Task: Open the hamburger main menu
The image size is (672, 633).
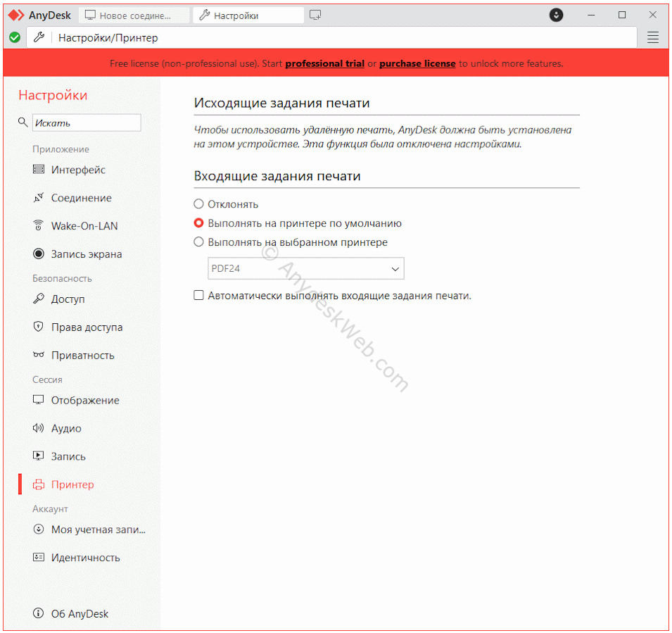Action: point(653,38)
